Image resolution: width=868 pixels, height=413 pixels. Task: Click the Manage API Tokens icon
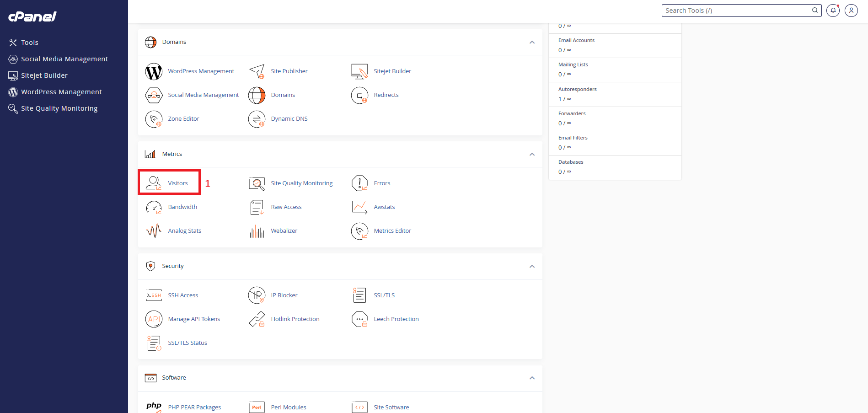pos(154,319)
